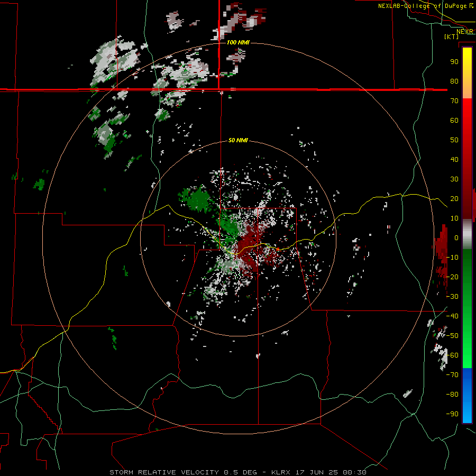The height and width of the screenshot is (476, 476).
Task: Click the -60 scale label
Action: pos(452,355)
